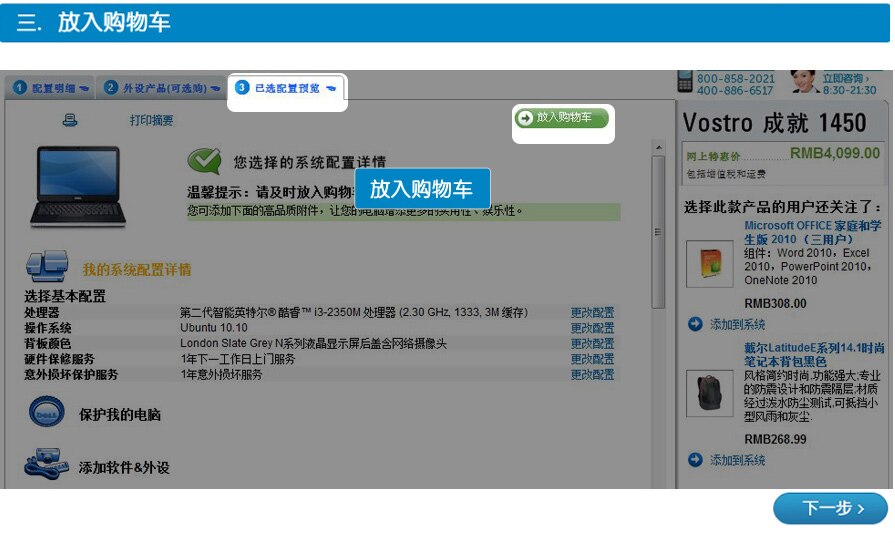Click 更改配置 for the 操作系统 row
This screenshot has height=543, width=895.
[x=592, y=328]
